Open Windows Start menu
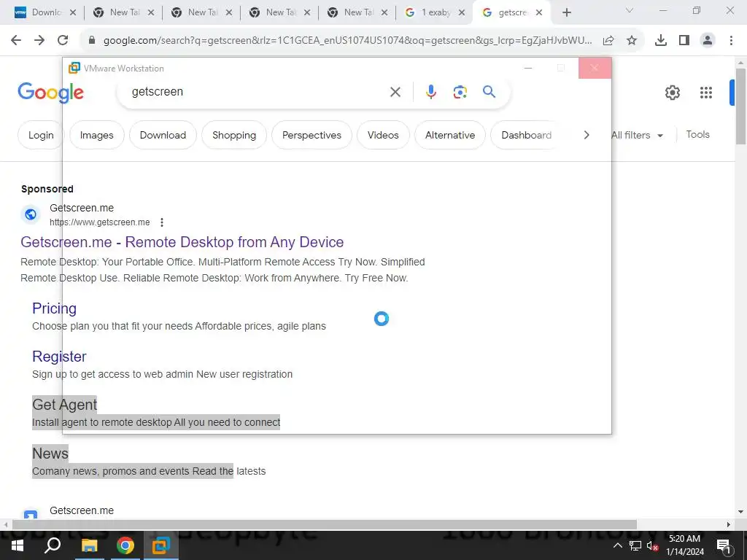 (18, 545)
